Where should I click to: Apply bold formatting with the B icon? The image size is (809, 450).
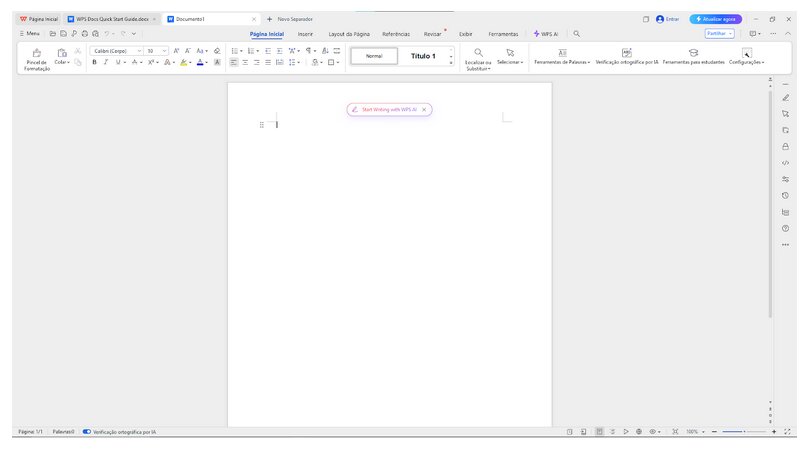coord(94,62)
